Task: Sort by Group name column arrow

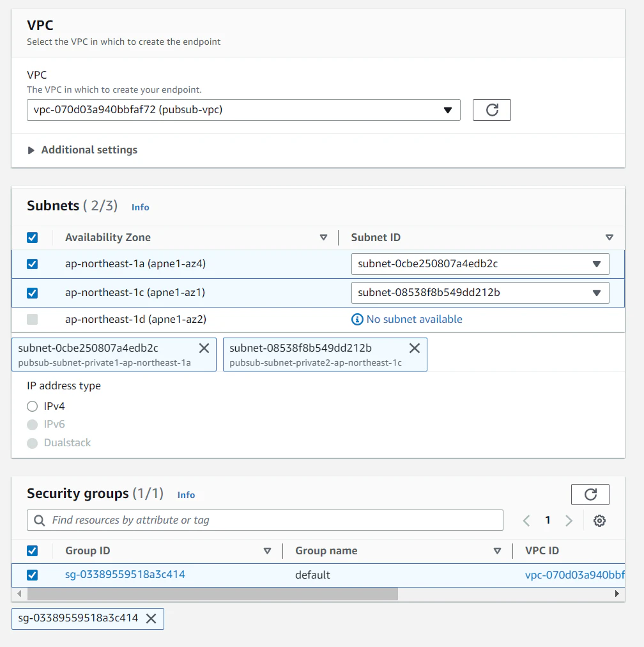Action: 497,551
